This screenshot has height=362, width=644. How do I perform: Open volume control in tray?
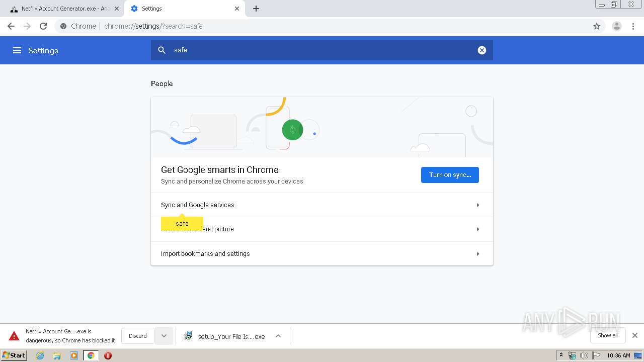[584, 355]
